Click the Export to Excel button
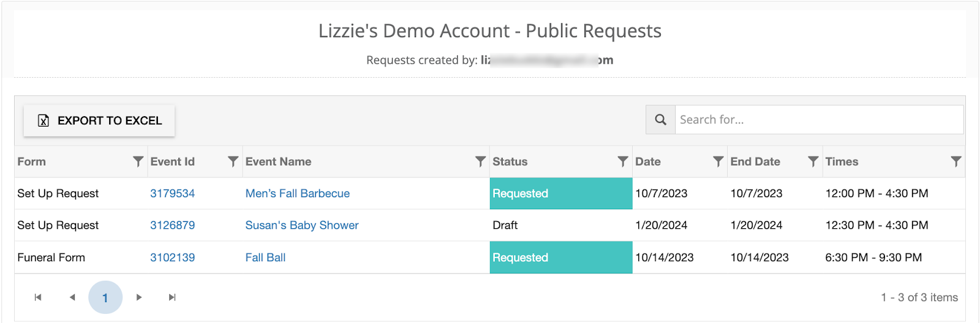The image size is (980, 323). tap(99, 121)
